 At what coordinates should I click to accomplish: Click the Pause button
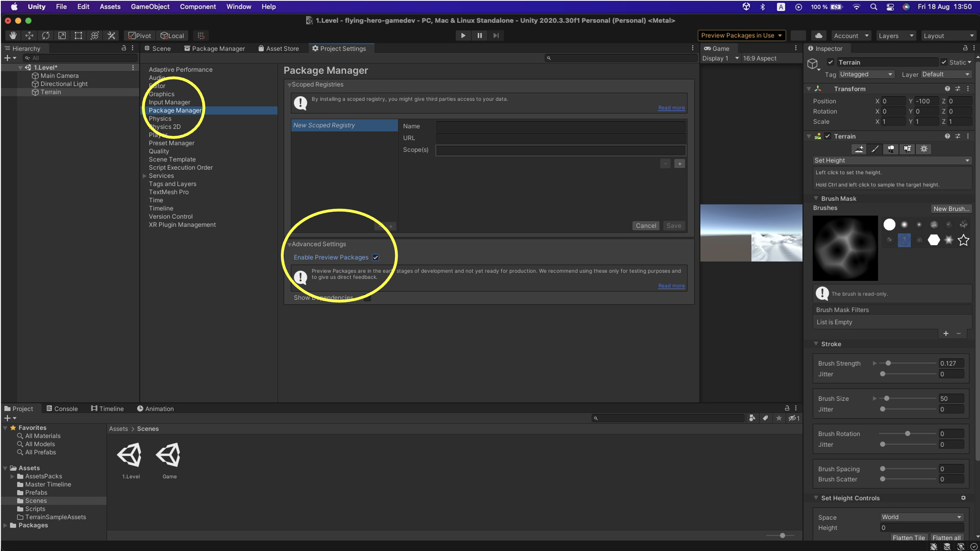(480, 36)
